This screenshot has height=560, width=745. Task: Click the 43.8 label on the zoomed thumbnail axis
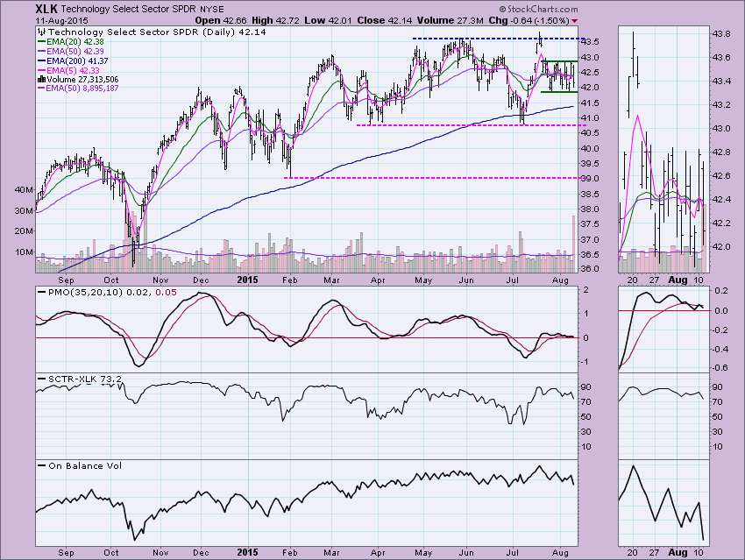tap(721, 34)
